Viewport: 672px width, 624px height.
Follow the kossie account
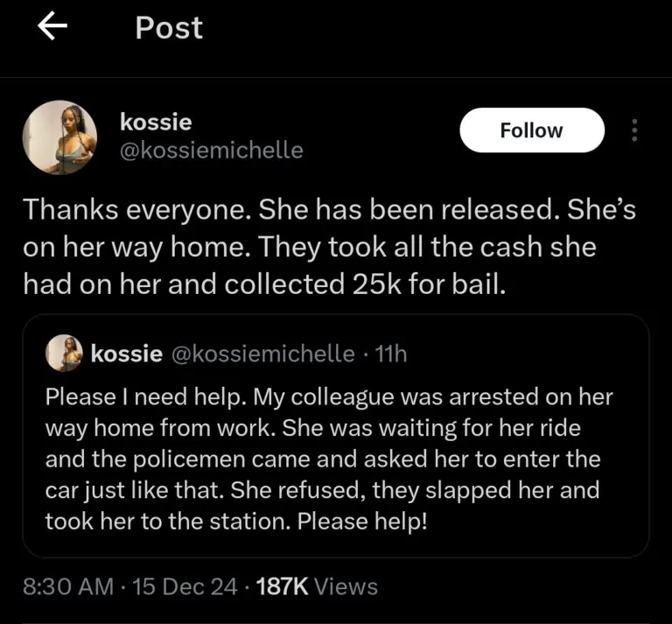coord(531,130)
